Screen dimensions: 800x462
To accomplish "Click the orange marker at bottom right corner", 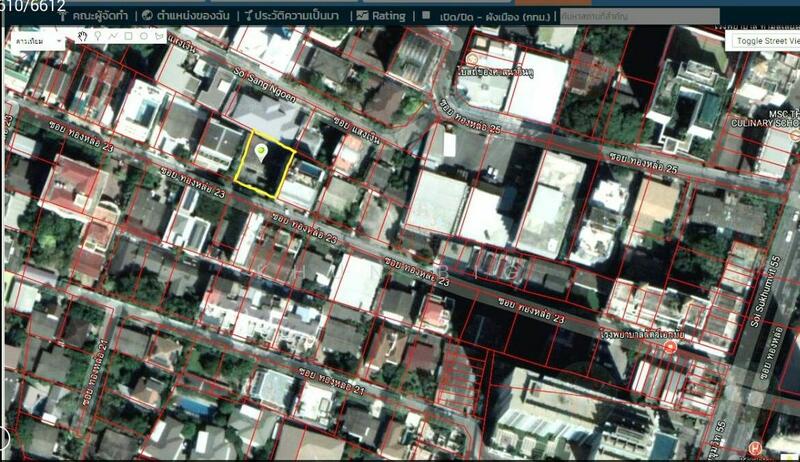I will tap(755, 447).
